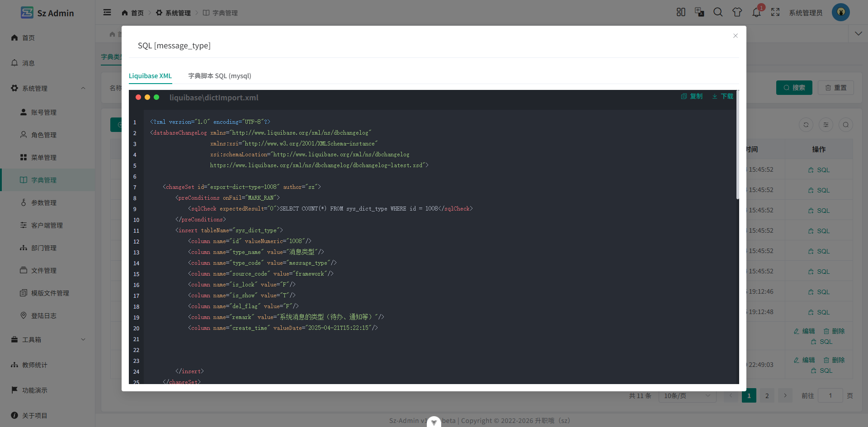Click the 首页 breadcrumb link
868x427 pixels.
[132, 13]
